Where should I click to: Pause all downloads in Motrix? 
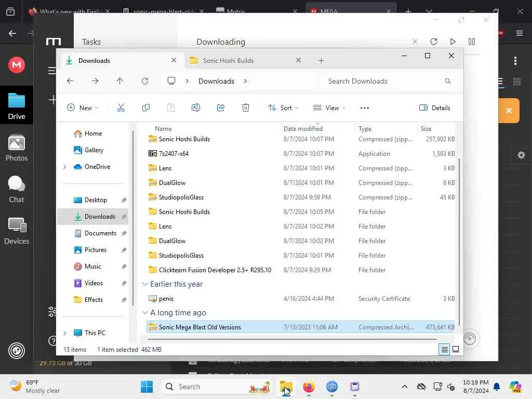pos(472,42)
